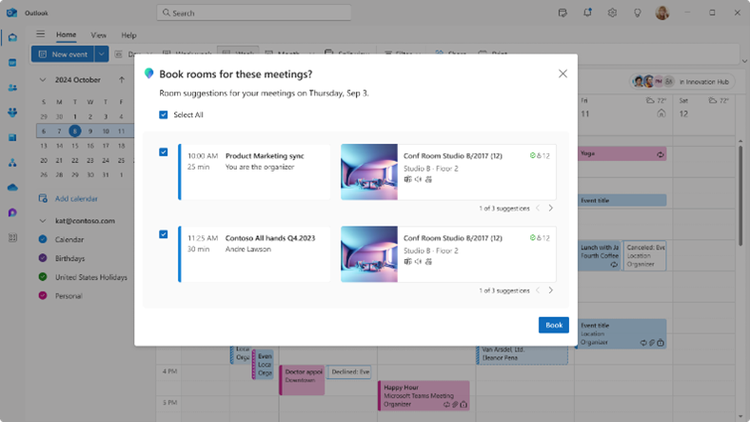Image resolution: width=750 pixels, height=422 pixels.
Task: Open the Help tab
Action: pos(128,35)
